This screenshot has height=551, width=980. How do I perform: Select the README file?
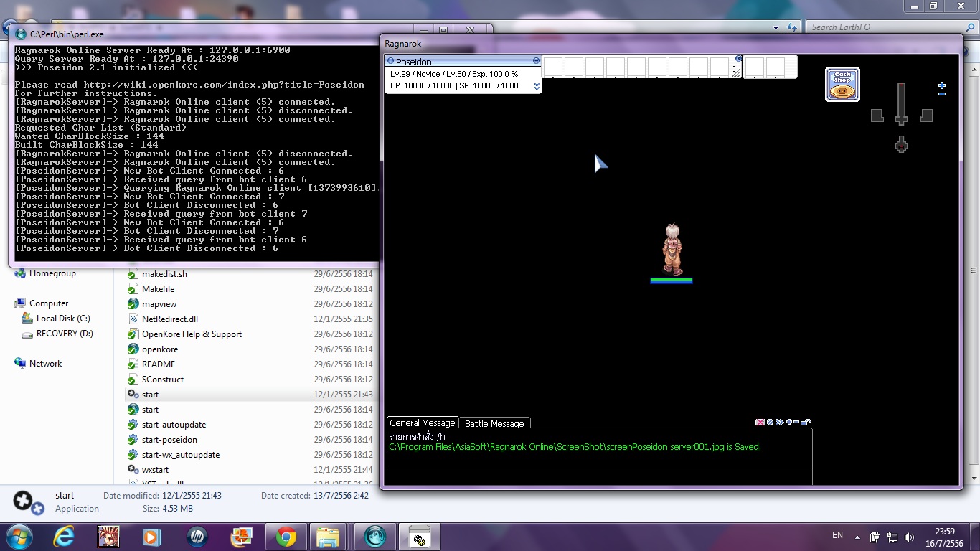point(159,364)
